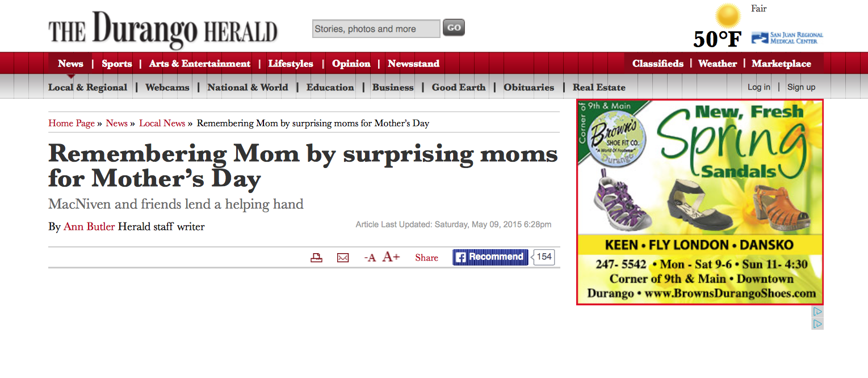Click the Facebook Recommend button

point(490,257)
